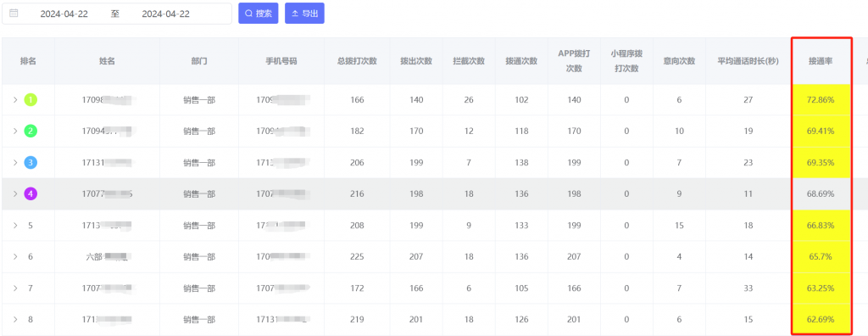868x336 pixels.
Task: Click the 接通率 column header
Action: click(x=821, y=61)
